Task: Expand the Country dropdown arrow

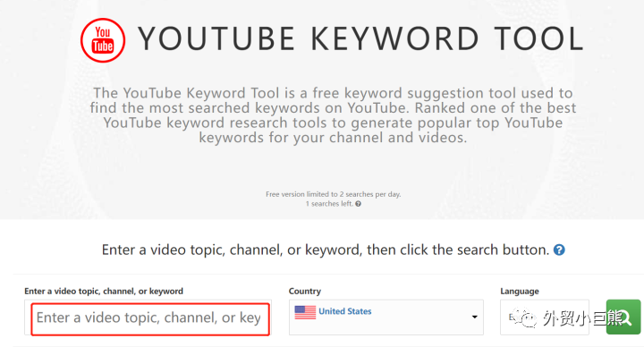Action: pos(474,317)
